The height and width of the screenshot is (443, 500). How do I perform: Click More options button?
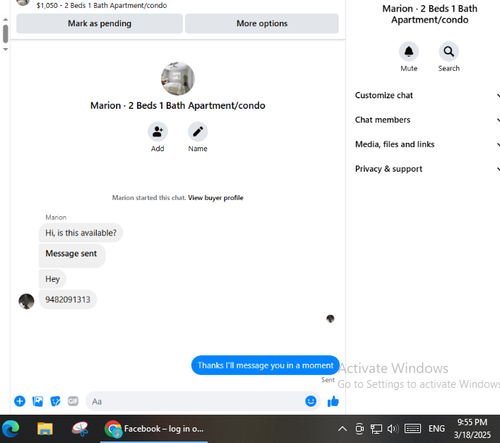click(262, 24)
